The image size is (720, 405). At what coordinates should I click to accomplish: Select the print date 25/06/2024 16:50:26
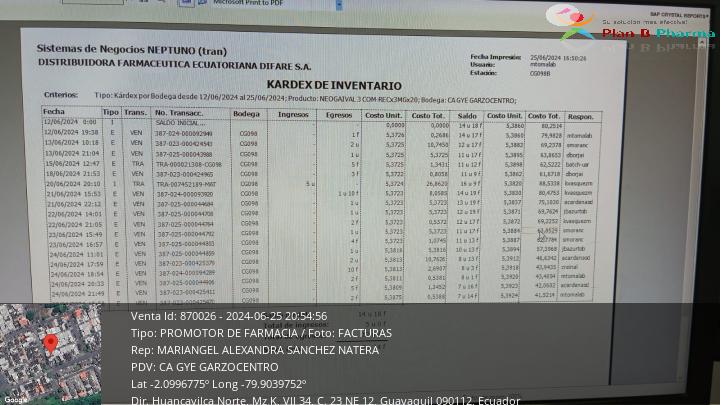[x=558, y=58]
